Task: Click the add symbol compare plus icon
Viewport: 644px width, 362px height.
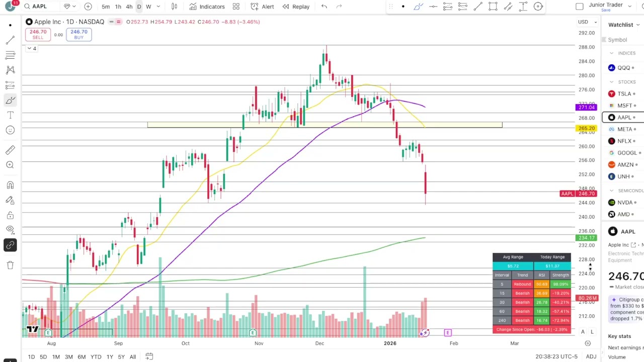Action: (88, 7)
